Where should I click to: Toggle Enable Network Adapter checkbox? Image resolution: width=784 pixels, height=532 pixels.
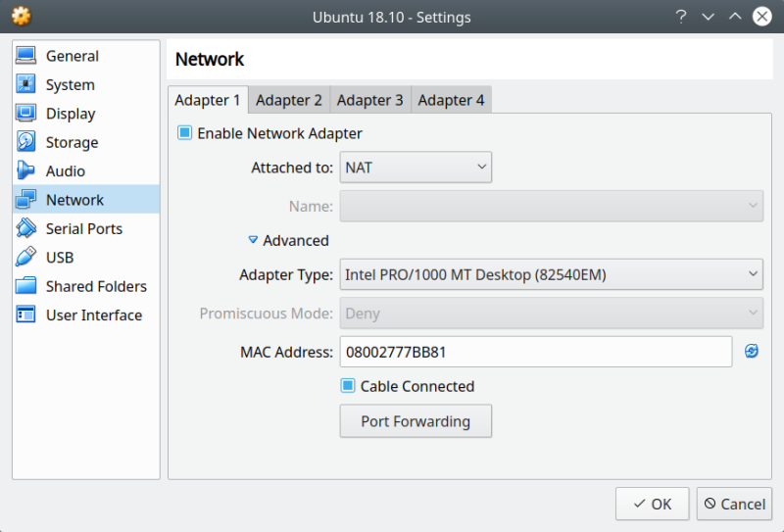[184, 133]
